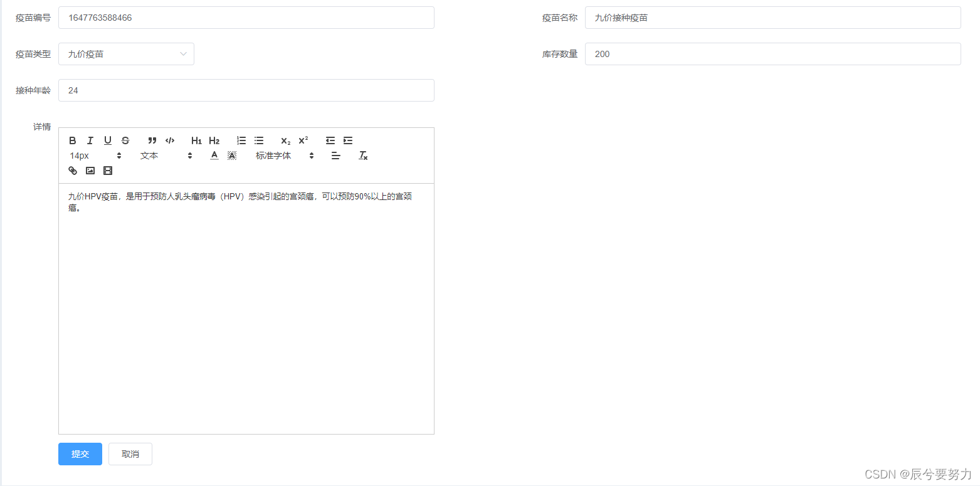This screenshot has width=980, height=486.
Task: Focus the 疫苗编号 input field
Action: (x=246, y=18)
